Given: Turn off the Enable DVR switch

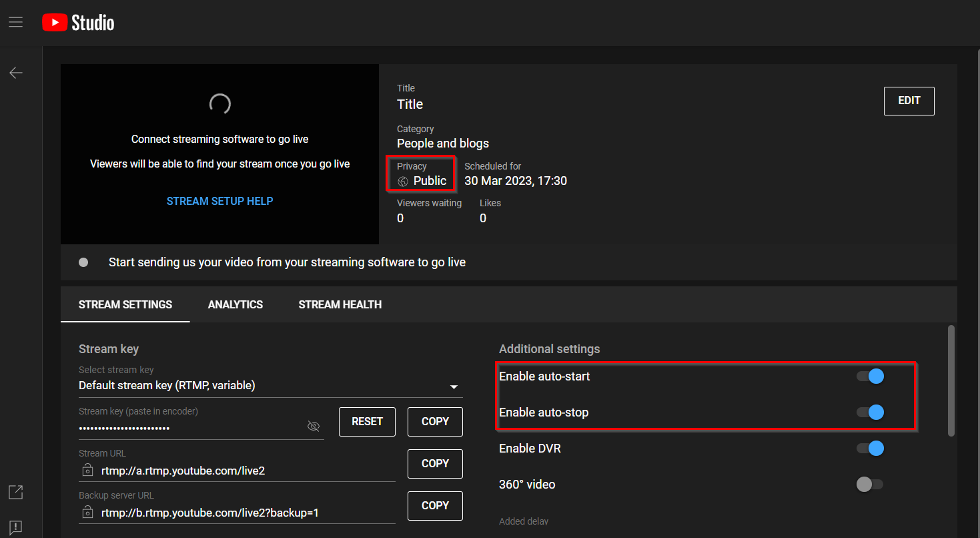Looking at the screenshot, I should [x=869, y=448].
